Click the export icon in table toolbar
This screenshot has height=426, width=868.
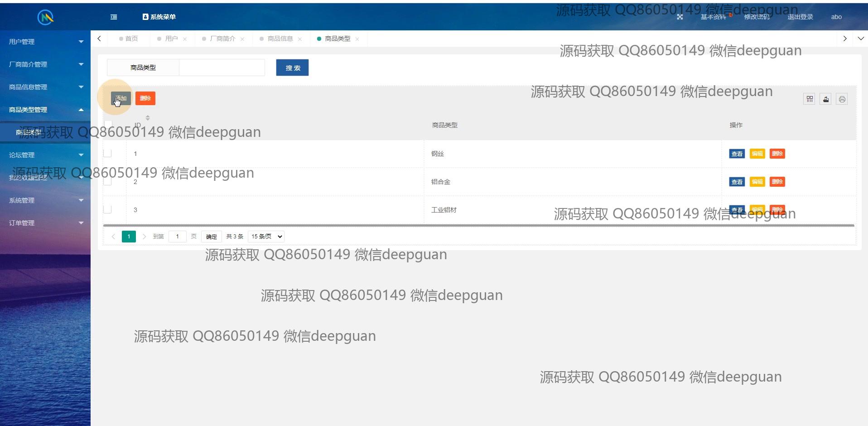coord(826,99)
